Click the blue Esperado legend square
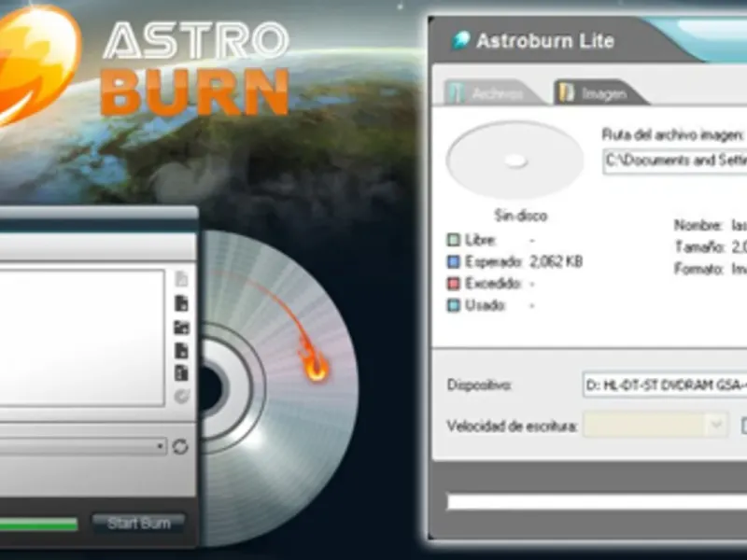 [454, 261]
